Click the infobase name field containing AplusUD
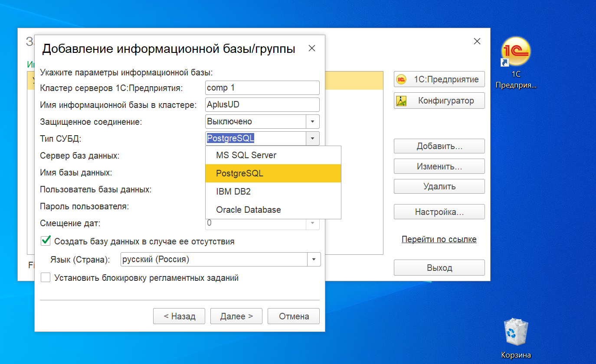Screen dimensions: 596x364 click(x=262, y=104)
